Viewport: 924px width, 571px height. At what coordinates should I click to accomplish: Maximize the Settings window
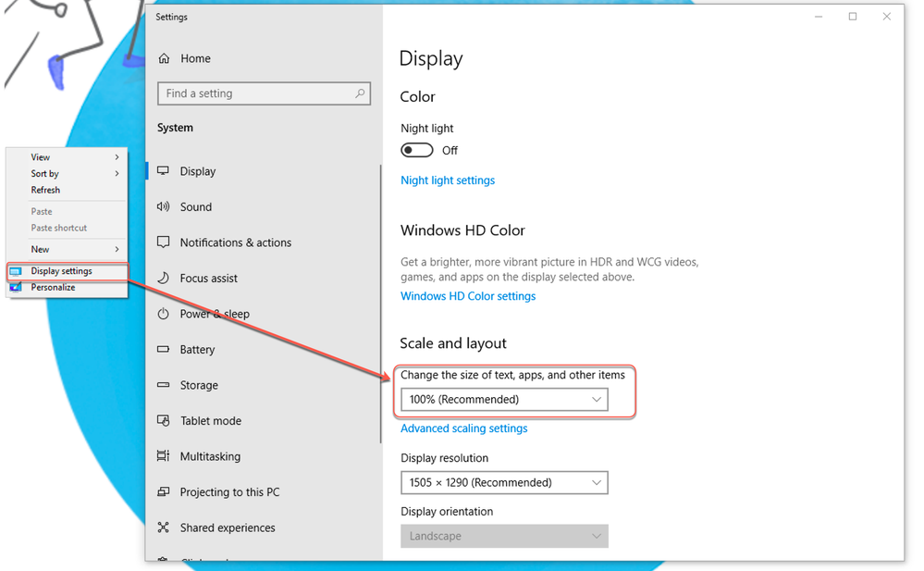pyautogui.click(x=852, y=17)
